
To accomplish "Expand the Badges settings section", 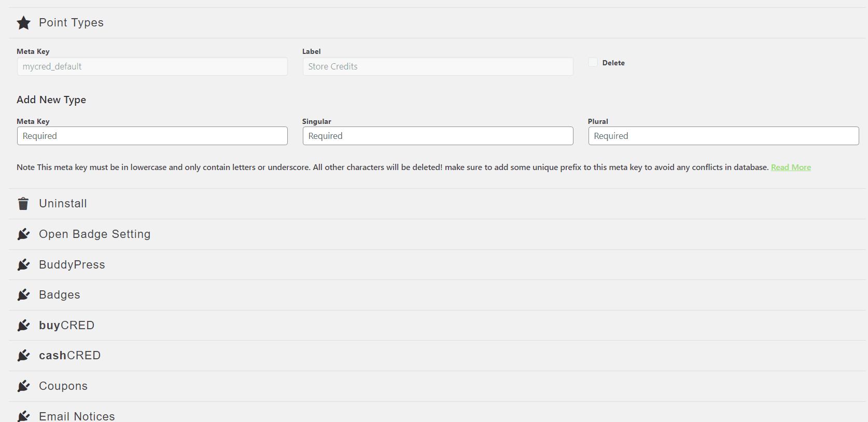I will [59, 295].
